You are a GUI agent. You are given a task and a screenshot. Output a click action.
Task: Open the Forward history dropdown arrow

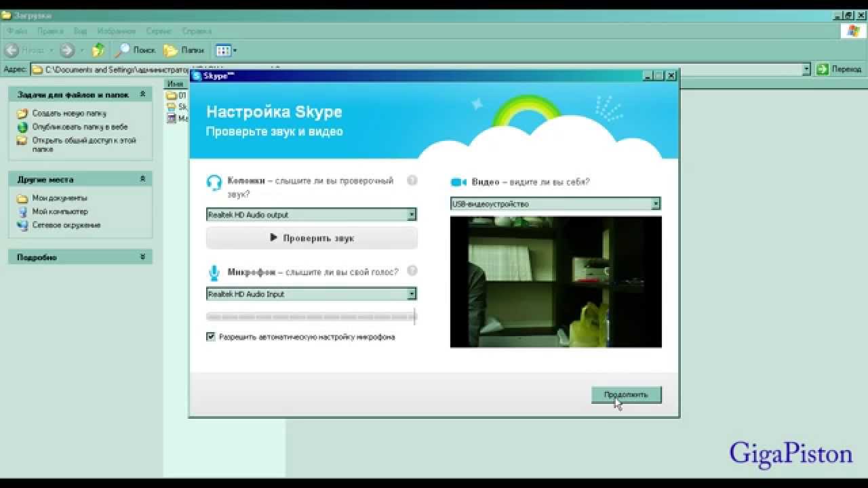(x=82, y=50)
